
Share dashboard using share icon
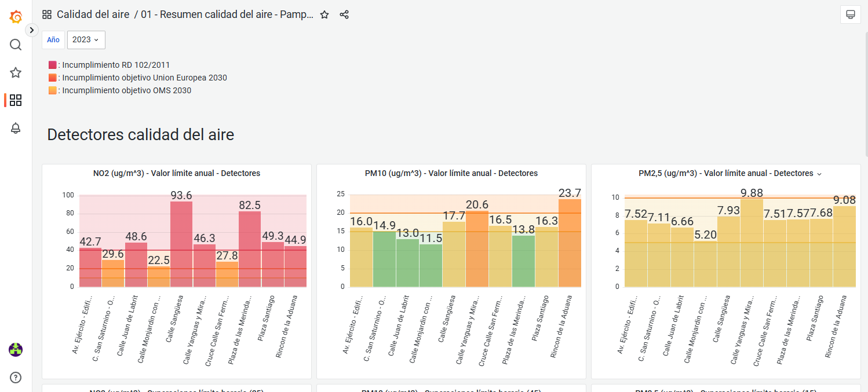coord(344,15)
